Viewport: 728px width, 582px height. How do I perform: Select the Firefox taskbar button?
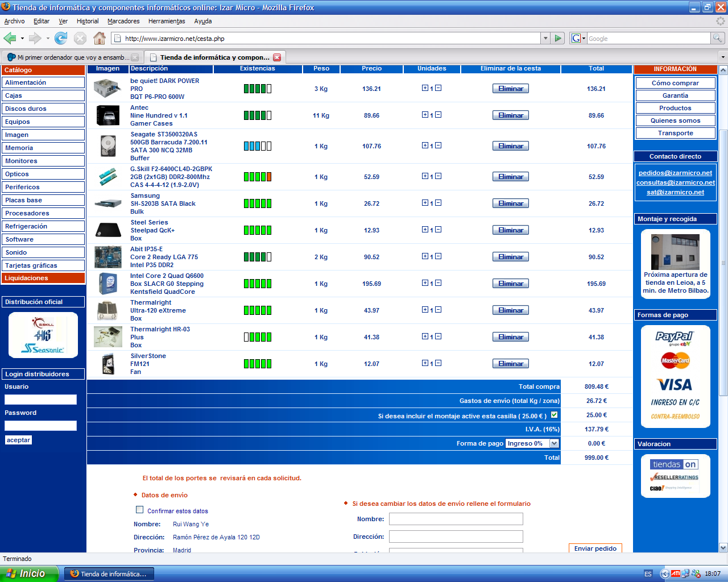[109, 573]
